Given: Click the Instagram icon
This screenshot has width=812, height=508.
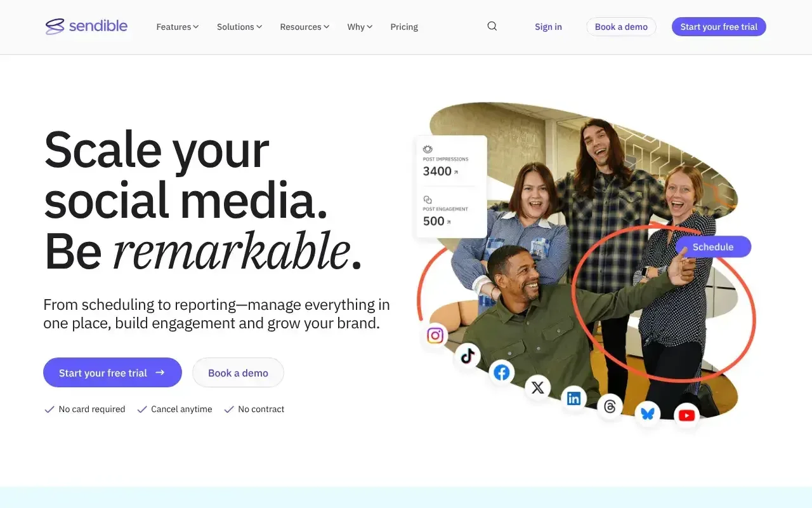Looking at the screenshot, I should tap(435, 335).
